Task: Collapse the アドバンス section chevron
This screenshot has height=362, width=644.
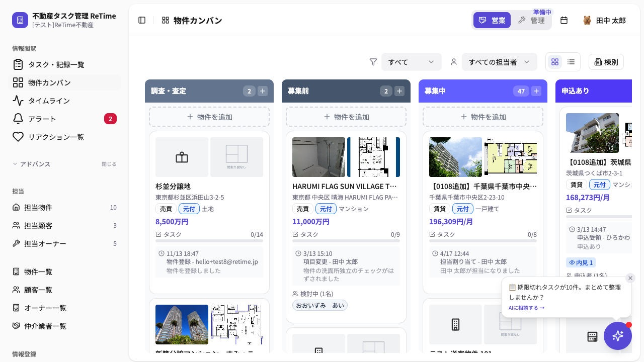Action: pos(15,164)
